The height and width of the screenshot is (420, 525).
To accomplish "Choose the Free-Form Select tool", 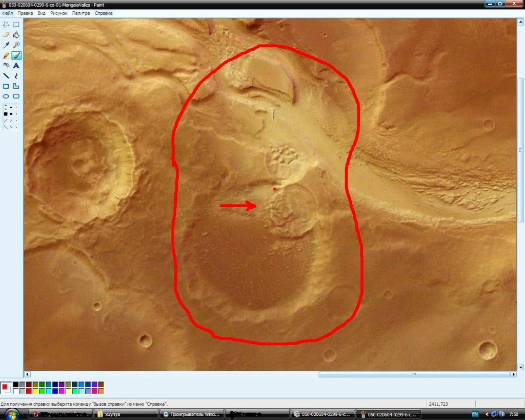I will click(x=6, y=24).
